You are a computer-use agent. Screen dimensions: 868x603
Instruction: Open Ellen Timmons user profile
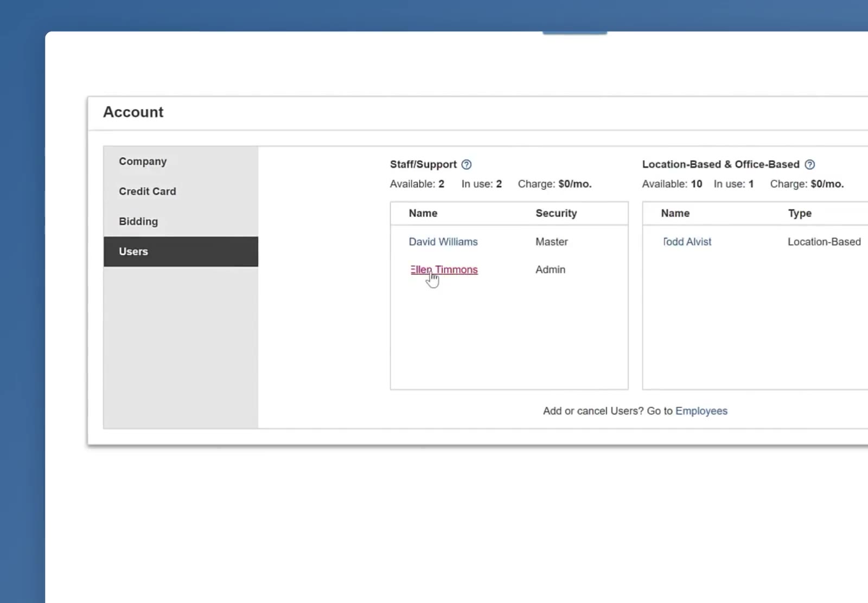coord(444,270)
